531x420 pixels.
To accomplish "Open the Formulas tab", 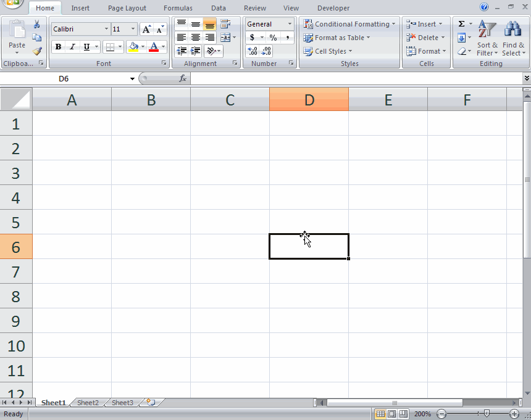I will [178, 8].
